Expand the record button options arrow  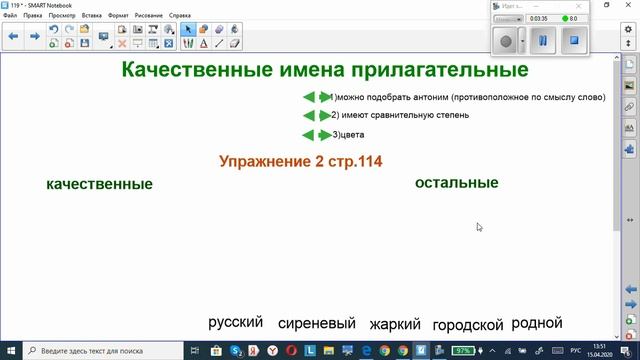click(x=522, y=41)
